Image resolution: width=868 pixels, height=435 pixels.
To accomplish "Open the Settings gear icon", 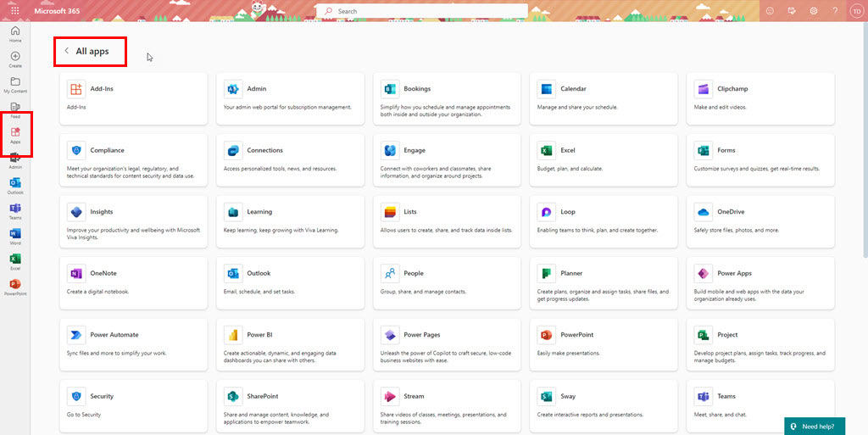I will point(813,10).
